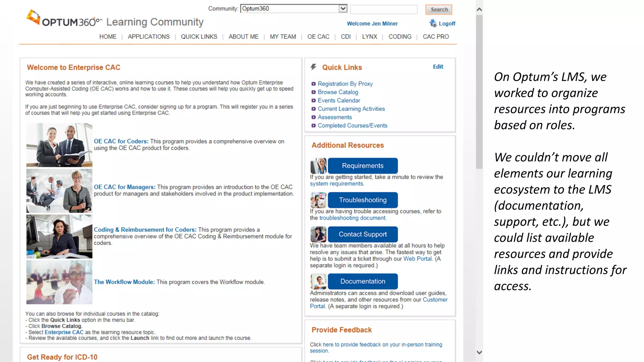644x362 pixels.
Task: Open the CODING menu
Action: pyautogui.click(x=400, y=37)
